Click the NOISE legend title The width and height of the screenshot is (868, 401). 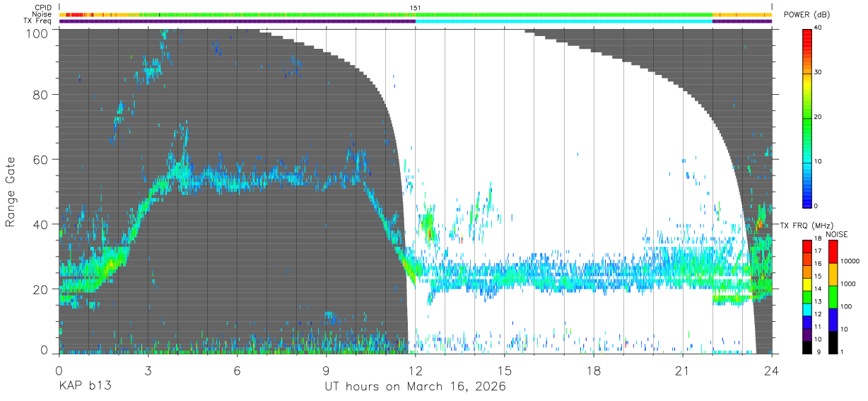pos(836,233)
